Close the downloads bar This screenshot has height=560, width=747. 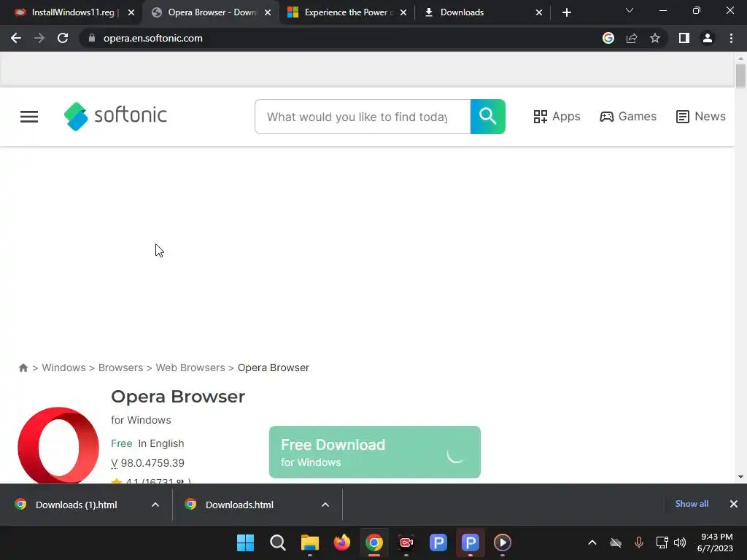pyautogui.click(x=734, y=504)
